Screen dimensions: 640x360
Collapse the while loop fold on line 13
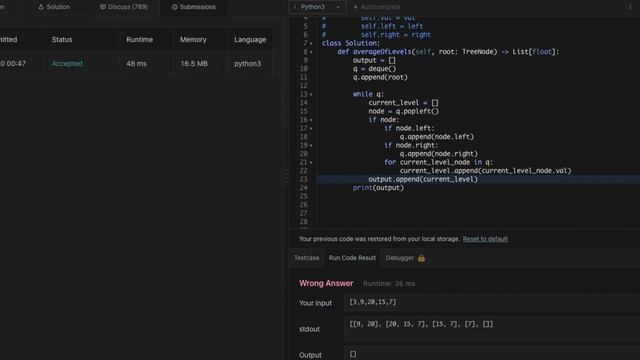311,94
